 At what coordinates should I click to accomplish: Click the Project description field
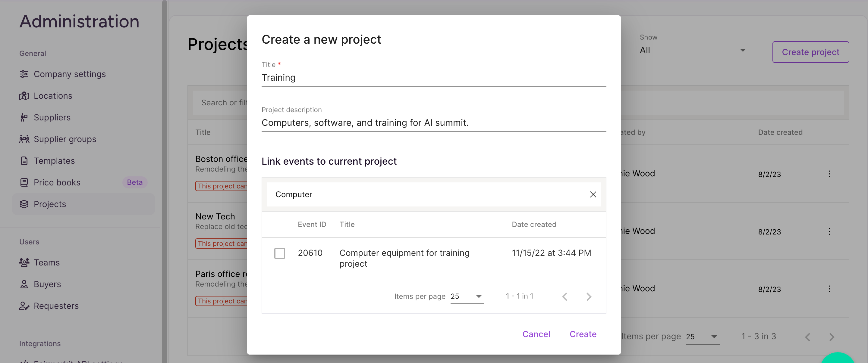(434, 123)
